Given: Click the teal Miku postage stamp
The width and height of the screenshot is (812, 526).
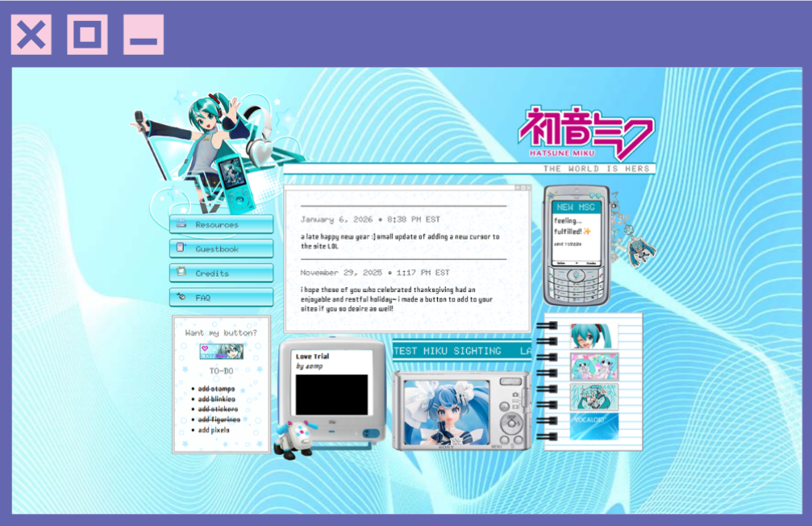Looking at the screenshot, I should click(x=594, y=396).
